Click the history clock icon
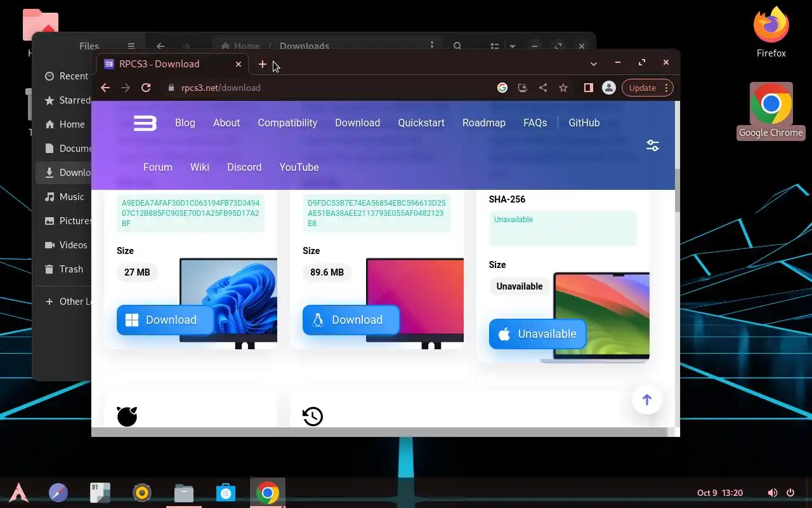Image resolution: width=812 pixels, height=508 pixels. click(x=313, y=417)
